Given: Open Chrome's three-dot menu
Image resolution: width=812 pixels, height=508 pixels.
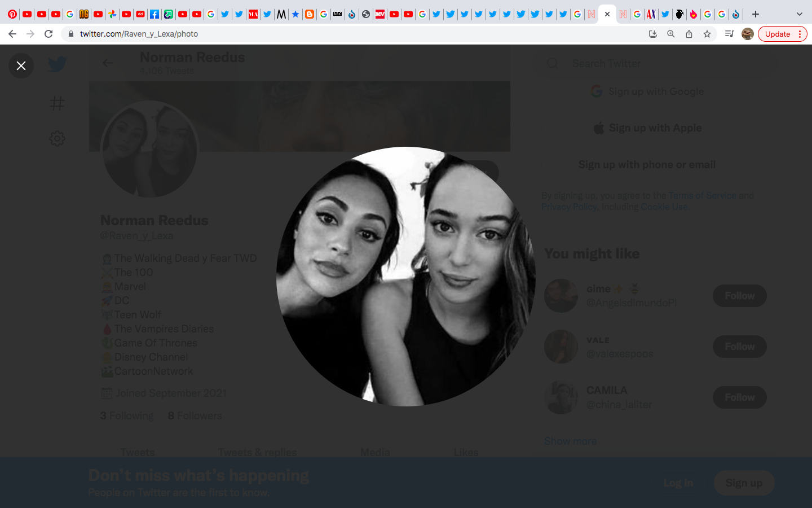Looking at the screenshot, I should click(x=800, y=34).
